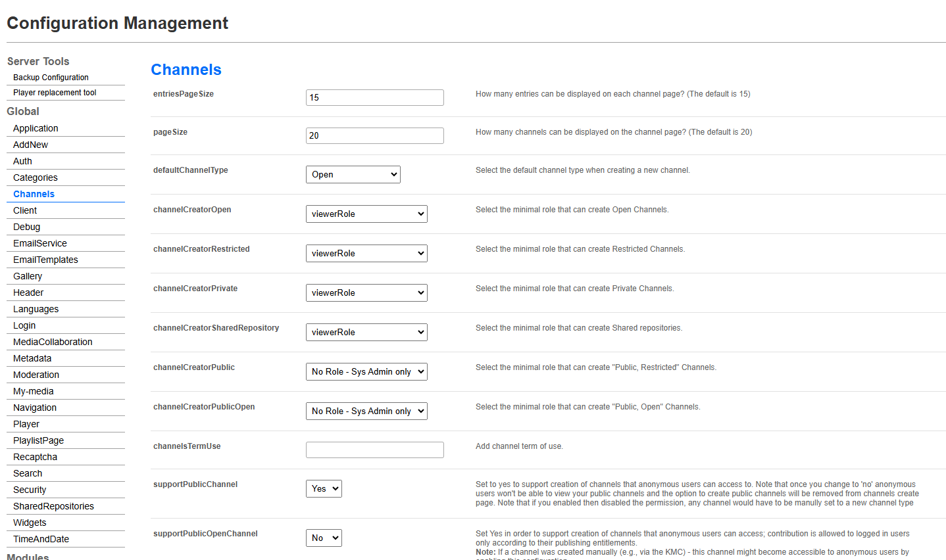Click the channelsTermUse text field

(375, 450)
